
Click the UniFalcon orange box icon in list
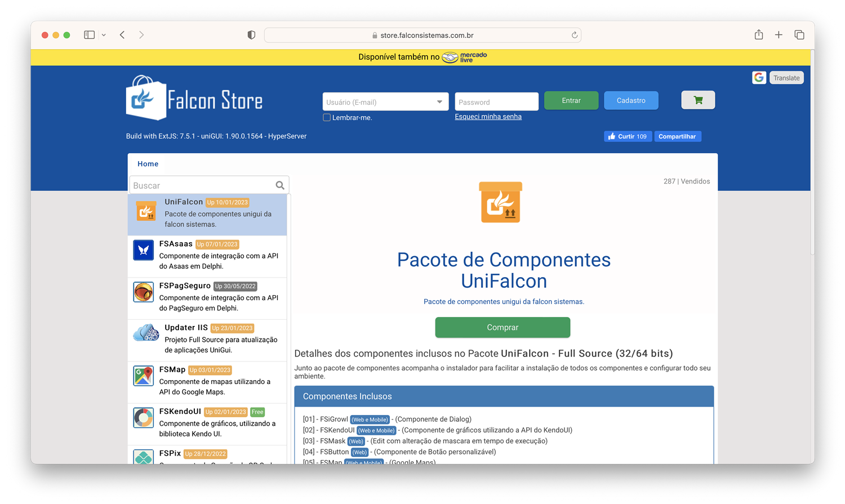(x=146, y=212)
